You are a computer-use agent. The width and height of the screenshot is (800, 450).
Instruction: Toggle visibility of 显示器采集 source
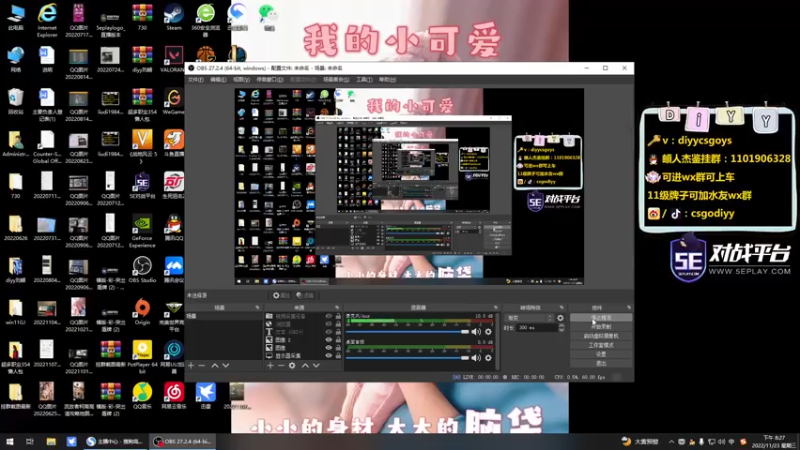tap(329, 356)
